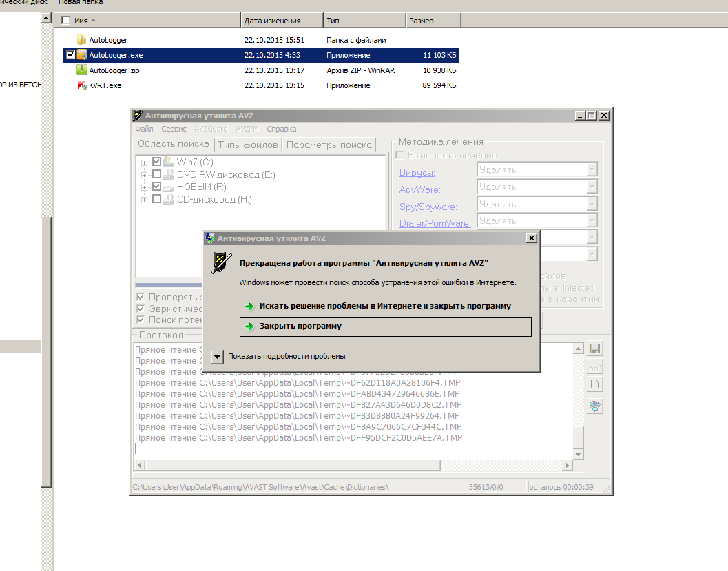The height and width of the screenshot is (571, 728).
Task: Expand the НОВЫЙ (F:) tree node
Action: [145, 187]
